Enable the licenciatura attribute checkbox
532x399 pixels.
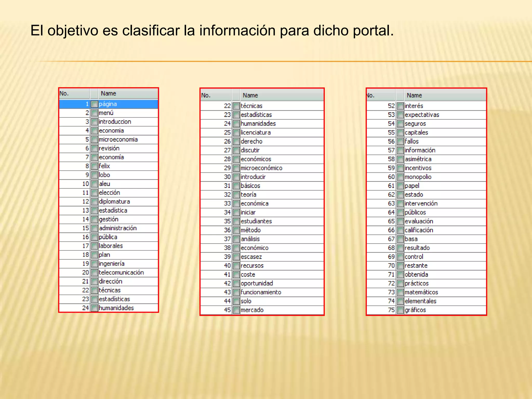[x=236, y=133]
